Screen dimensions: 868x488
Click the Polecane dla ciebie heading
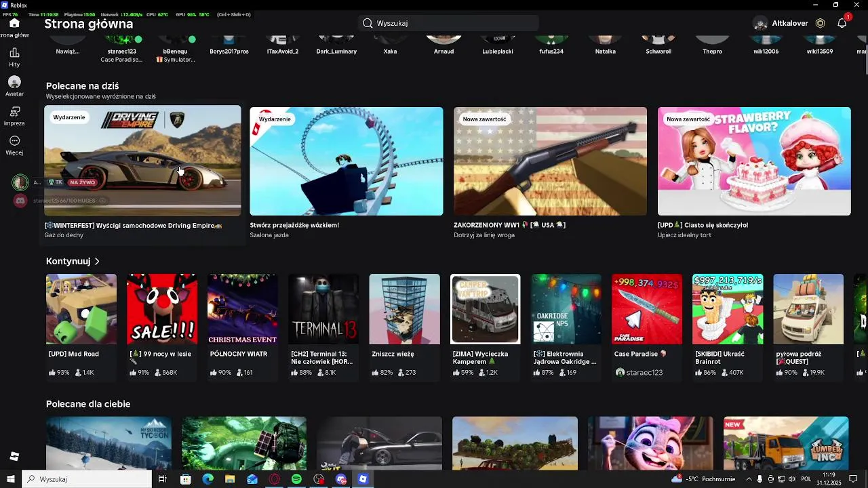click(88, 404)
